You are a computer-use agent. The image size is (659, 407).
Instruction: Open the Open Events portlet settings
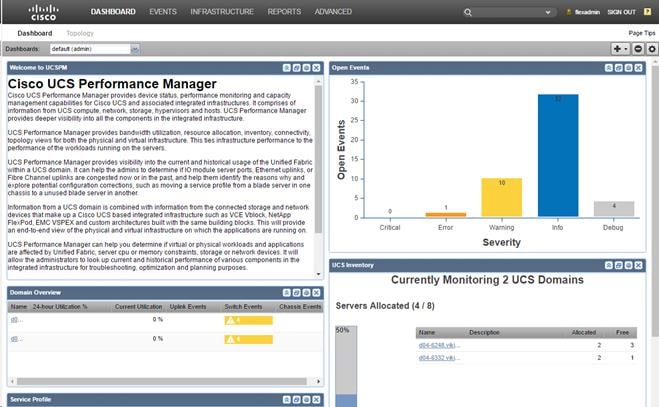(x=628, y=68)
